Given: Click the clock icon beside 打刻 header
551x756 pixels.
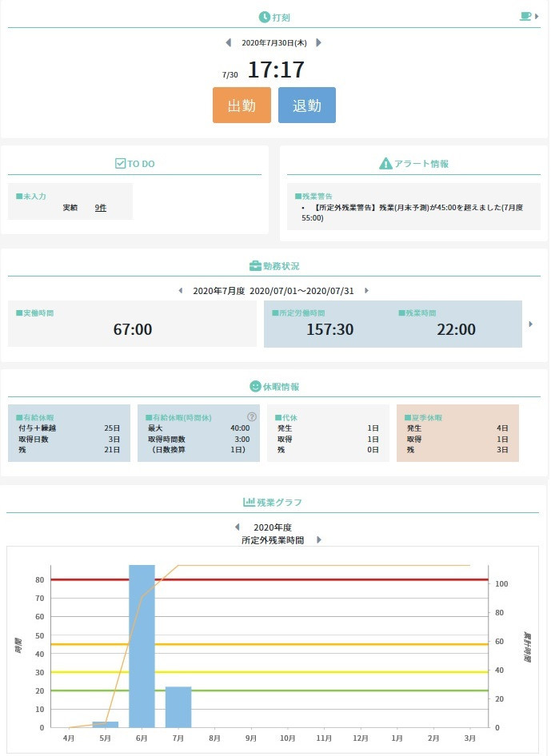Looking at the screenshot, I should click(x=264, y=17).
